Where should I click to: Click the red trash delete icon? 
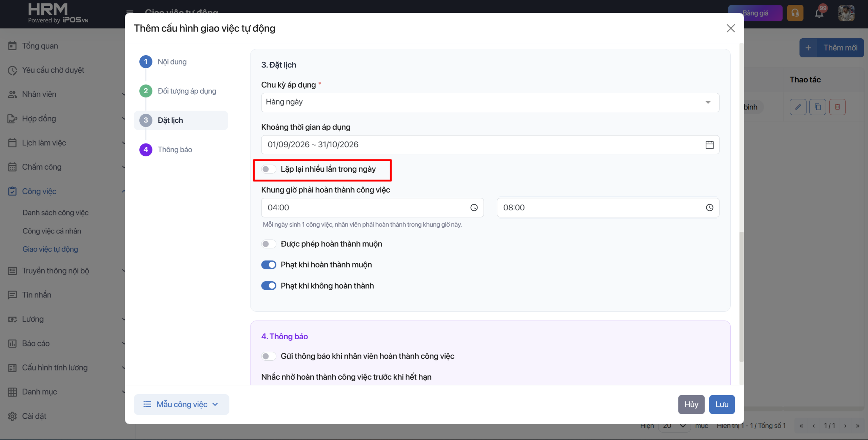pyautogui.click(x=837, y=107)
